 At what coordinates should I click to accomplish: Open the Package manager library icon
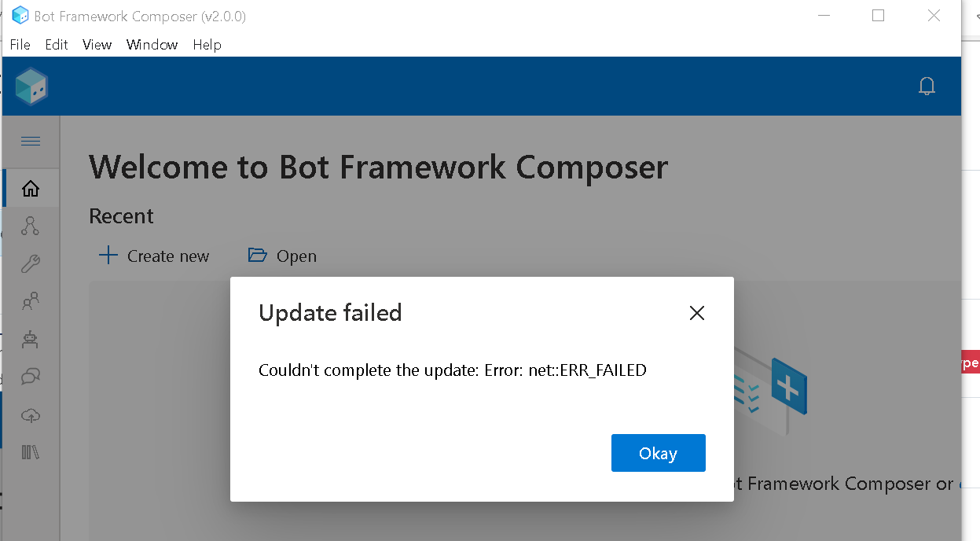pos(30,452)
